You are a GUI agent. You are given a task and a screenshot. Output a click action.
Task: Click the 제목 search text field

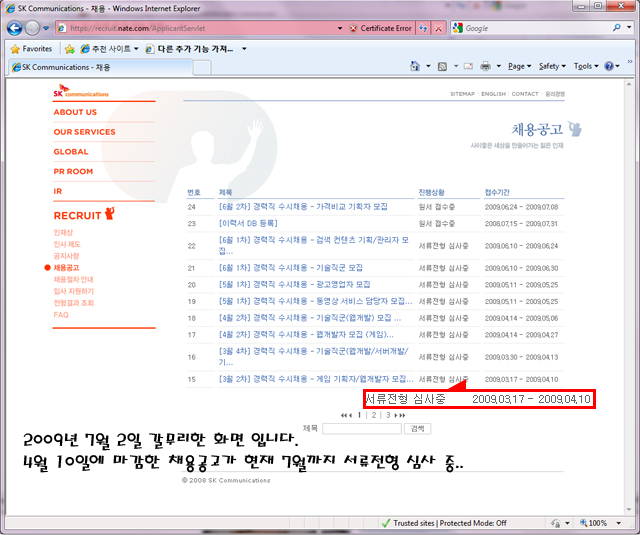click(x=362, y=428)
